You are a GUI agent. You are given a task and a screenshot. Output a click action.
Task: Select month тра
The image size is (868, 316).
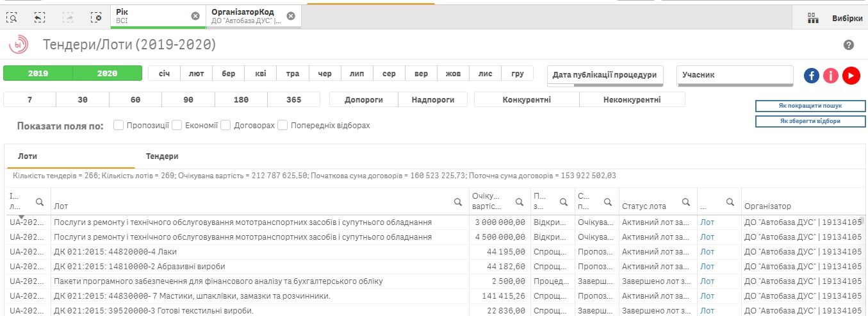click(292, 74)
